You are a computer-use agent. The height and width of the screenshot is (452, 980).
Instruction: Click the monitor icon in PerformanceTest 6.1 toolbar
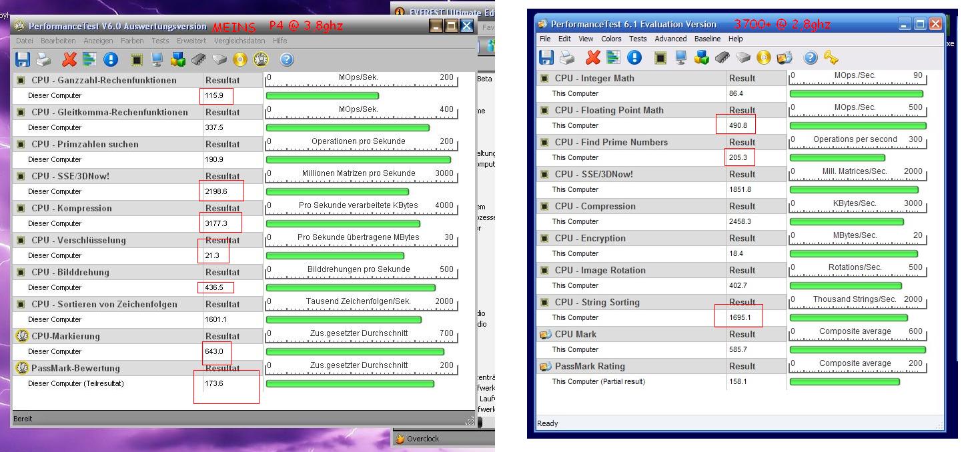681,57
